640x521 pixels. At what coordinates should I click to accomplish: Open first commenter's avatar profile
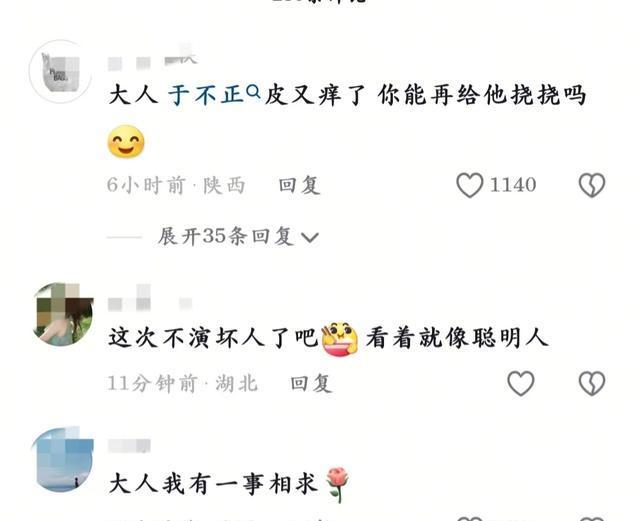60,71
